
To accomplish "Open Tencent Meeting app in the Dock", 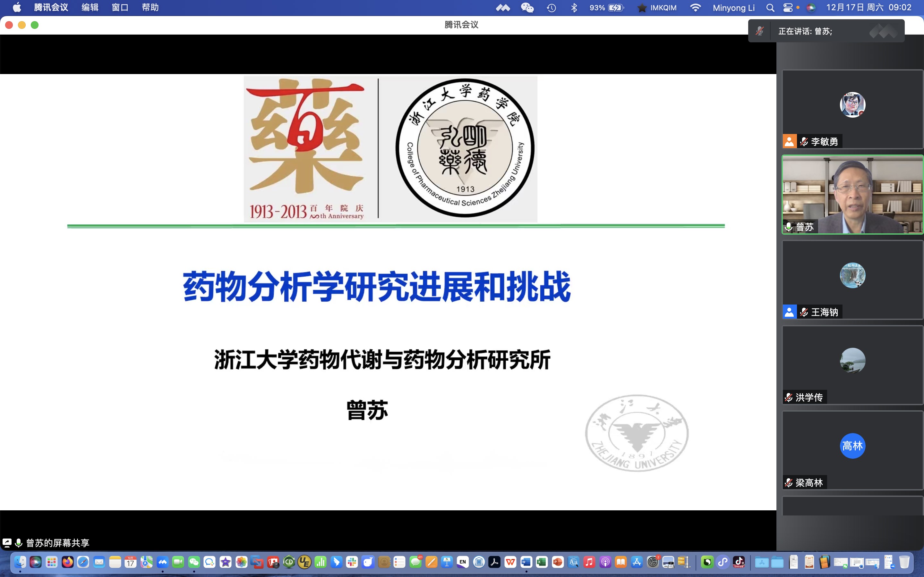I will 163,562.
